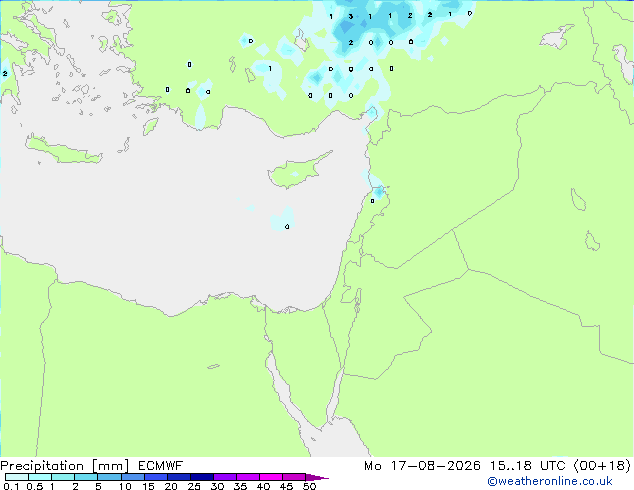The width and height of the screenshot is (634, 490).
Task: Click the legend label '40'
Action: 263,486
